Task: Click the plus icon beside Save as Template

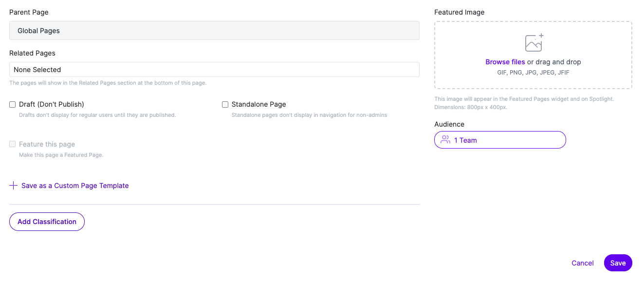Action: click(x=14, y=186)
